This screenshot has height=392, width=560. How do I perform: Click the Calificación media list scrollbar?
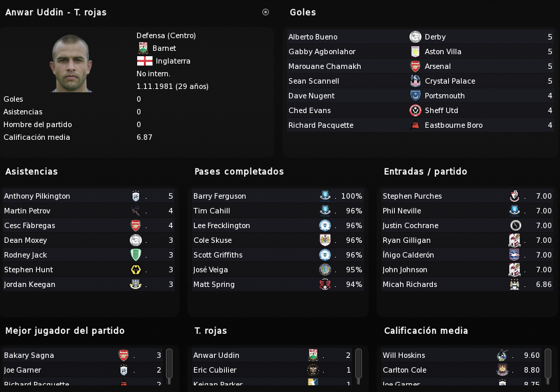pyautogui.click(x=548, y=364)
